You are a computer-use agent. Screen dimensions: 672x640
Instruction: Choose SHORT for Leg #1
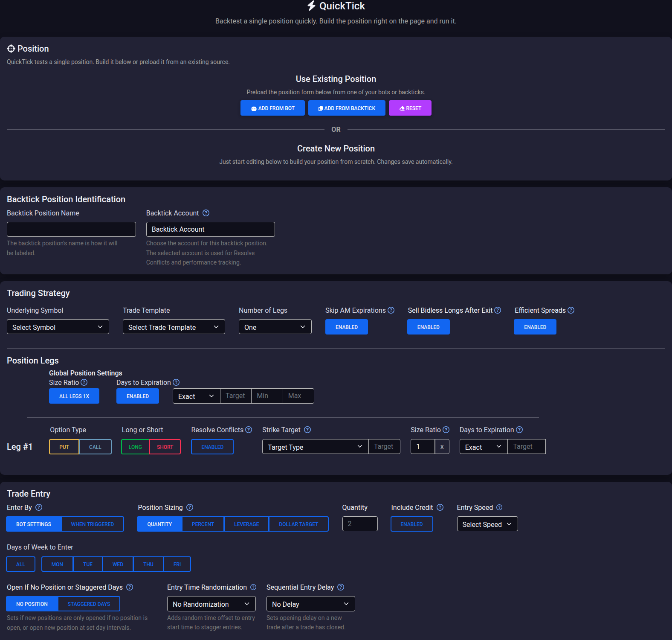pyautogui.click(x=165, y=447)
